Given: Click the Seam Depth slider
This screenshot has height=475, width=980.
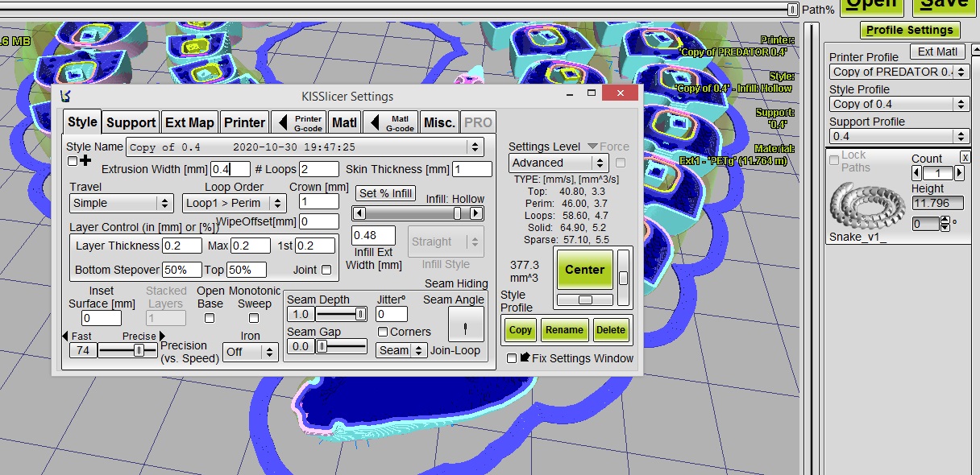Looking at the screenshot, I should 341,314.
